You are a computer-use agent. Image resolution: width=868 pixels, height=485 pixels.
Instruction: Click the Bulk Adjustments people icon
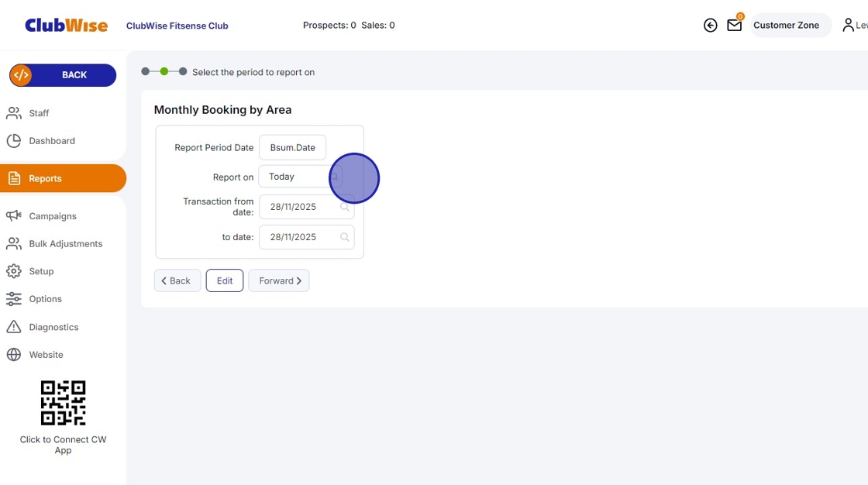coord(14,243)
